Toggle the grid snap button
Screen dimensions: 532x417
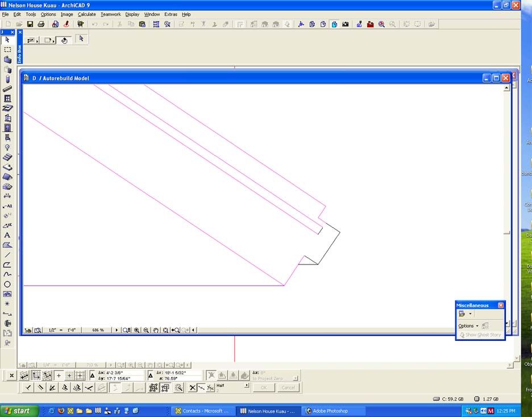point(69,375)
